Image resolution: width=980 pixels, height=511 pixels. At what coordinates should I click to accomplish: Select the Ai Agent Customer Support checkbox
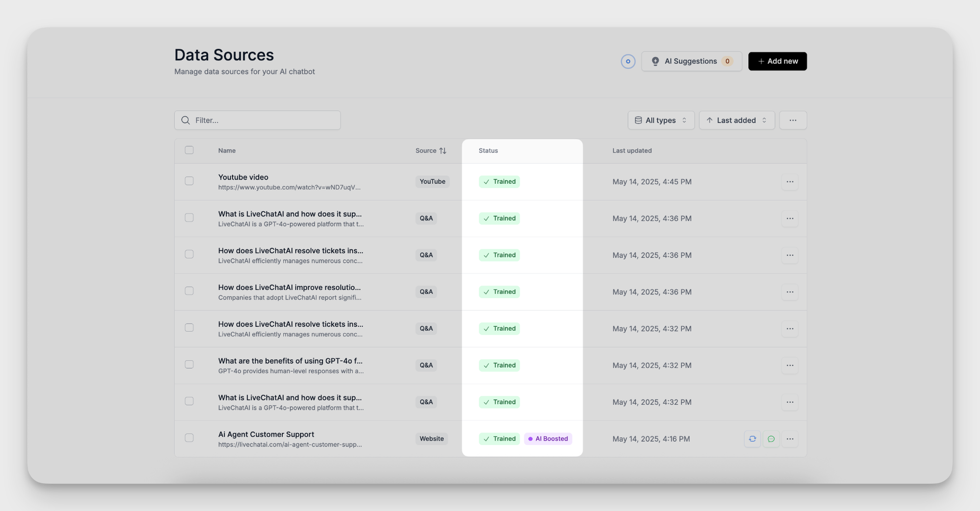(x=189, y=438)
